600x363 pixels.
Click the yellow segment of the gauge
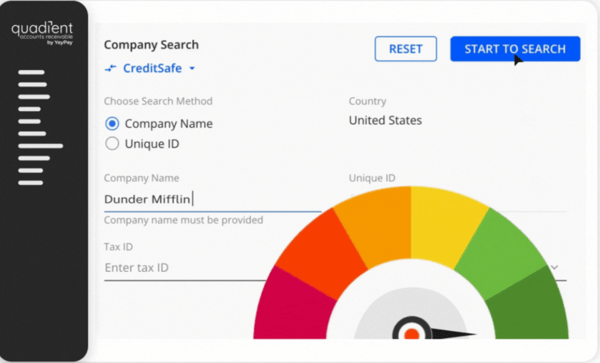click(444, 225)
